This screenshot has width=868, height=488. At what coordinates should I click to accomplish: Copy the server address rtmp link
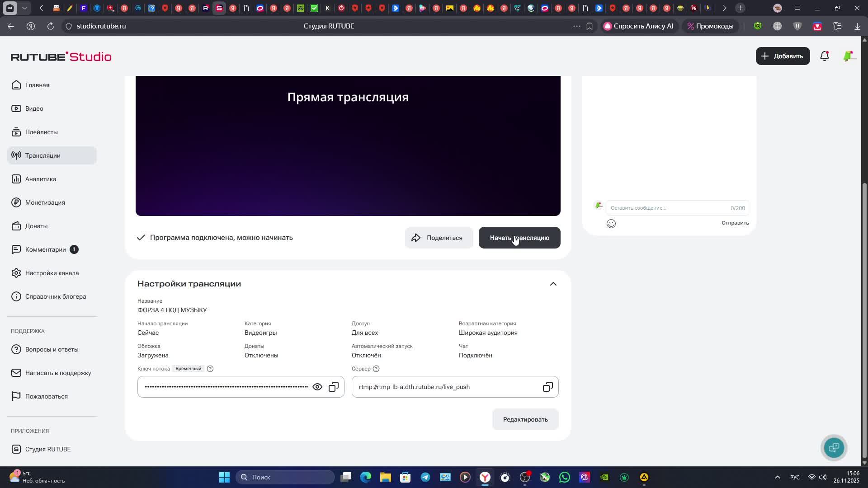tap(547, 387)
